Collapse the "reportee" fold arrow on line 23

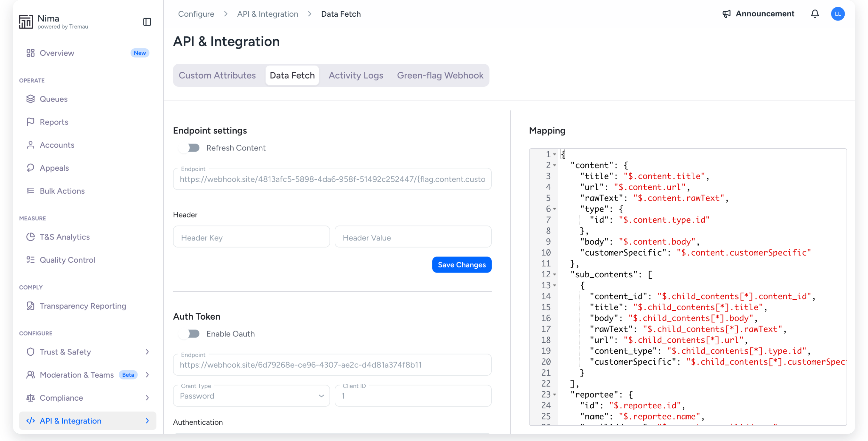coord(554,395)
